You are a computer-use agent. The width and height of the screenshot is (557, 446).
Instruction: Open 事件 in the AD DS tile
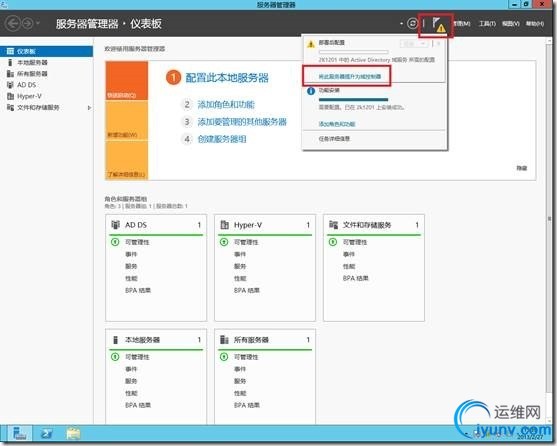[131, 254]
